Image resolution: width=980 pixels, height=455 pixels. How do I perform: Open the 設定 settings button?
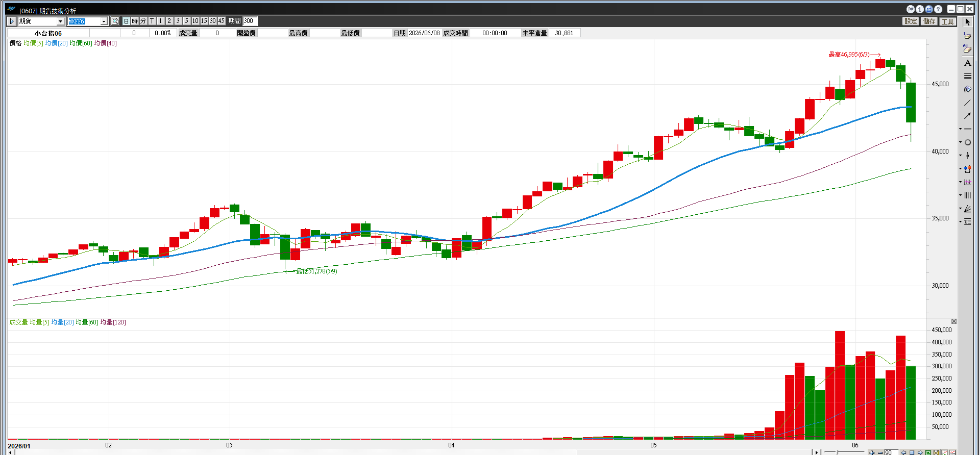tap(911, 21)
